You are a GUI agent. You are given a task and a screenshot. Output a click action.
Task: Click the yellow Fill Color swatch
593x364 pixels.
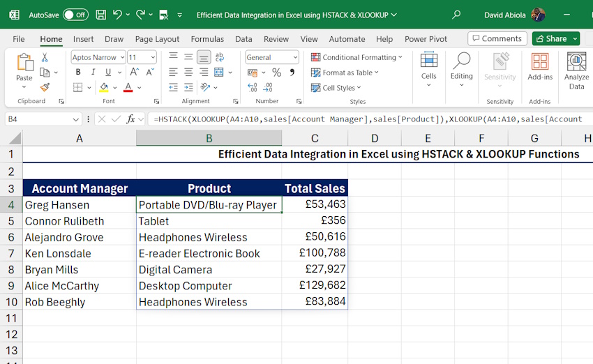(x=104, y=87)
